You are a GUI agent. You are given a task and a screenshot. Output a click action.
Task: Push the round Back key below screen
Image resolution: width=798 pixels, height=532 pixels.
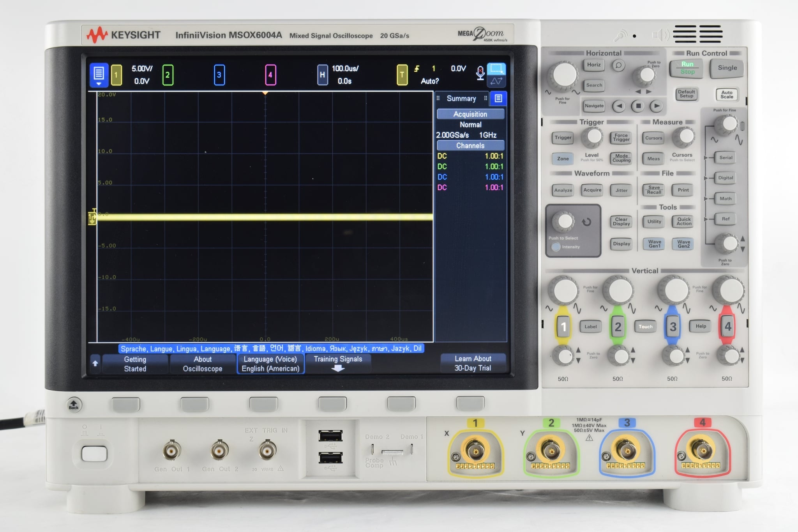click(x=74, y=405)
